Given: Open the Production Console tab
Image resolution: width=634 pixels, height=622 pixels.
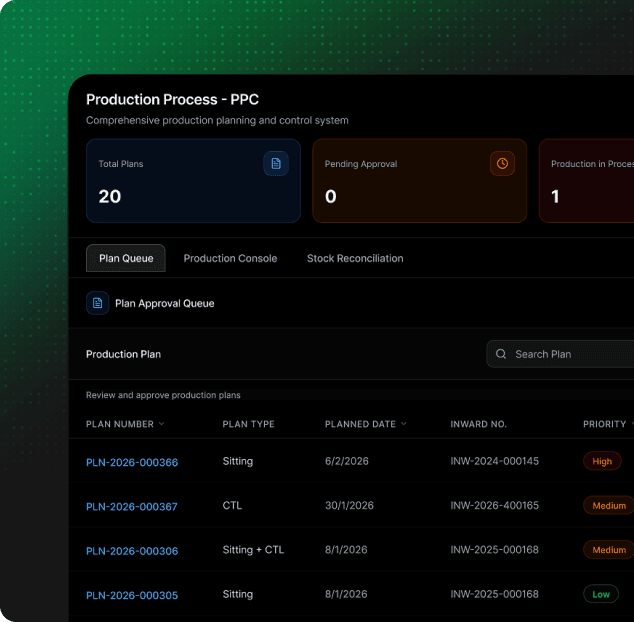Looking at the screenshot, I should click(230, 258).
